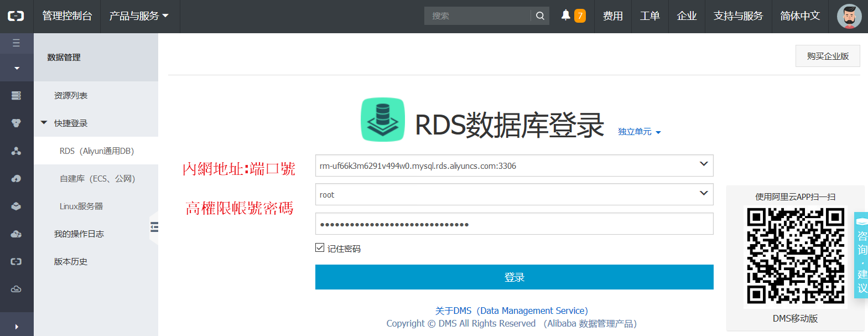This screenshot has width=868, height=336.
Task: Open the three-node cluster icon in left rail
Action: click(x=17, y=151)
